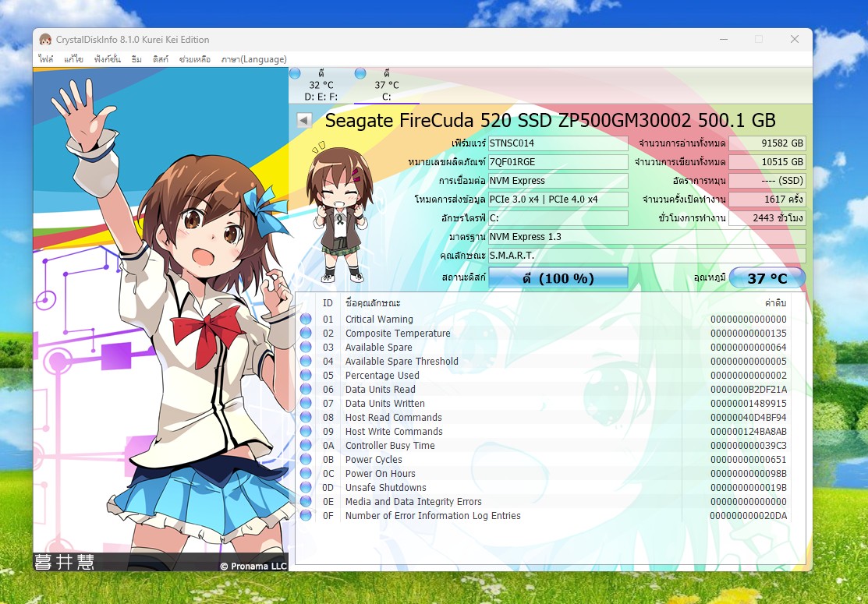Click the standard field NVM Express 1.3
Screen dimensions: 868x604
647,237
